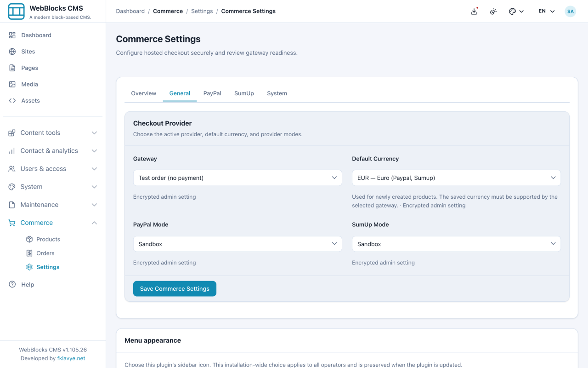Open the Default Currency dropdown
This screenshot has height=368, width=588.
coord(456,178)
